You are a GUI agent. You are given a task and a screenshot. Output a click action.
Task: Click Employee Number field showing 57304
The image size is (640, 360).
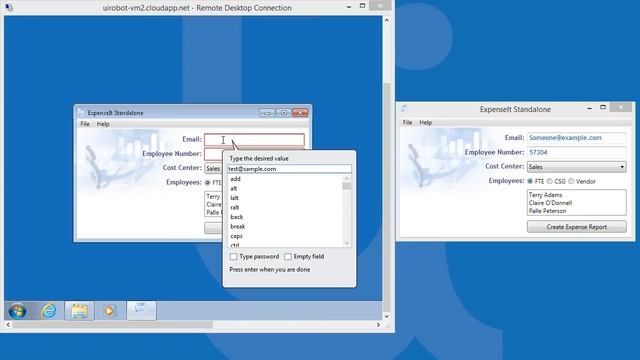pyautogui.click(x=576, y=152)
